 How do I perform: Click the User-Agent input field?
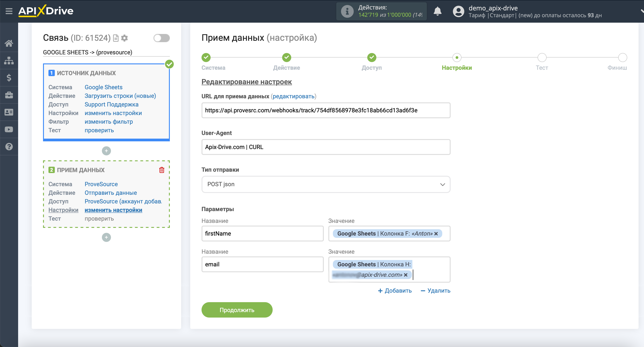click(x=326, y=147)
